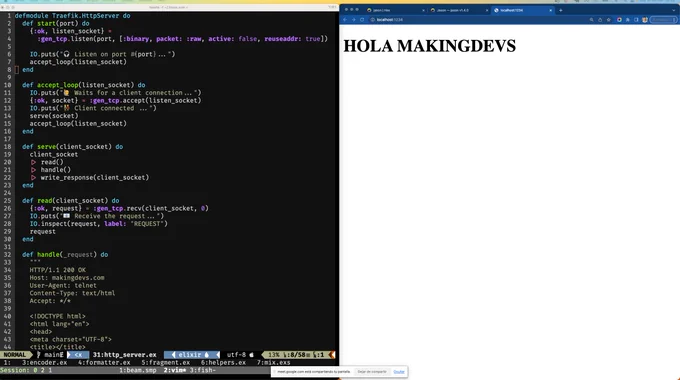Screen dimensions: 680x380
Task: Click the pill button at browser toolbar's right end
Action: [663, 20]
